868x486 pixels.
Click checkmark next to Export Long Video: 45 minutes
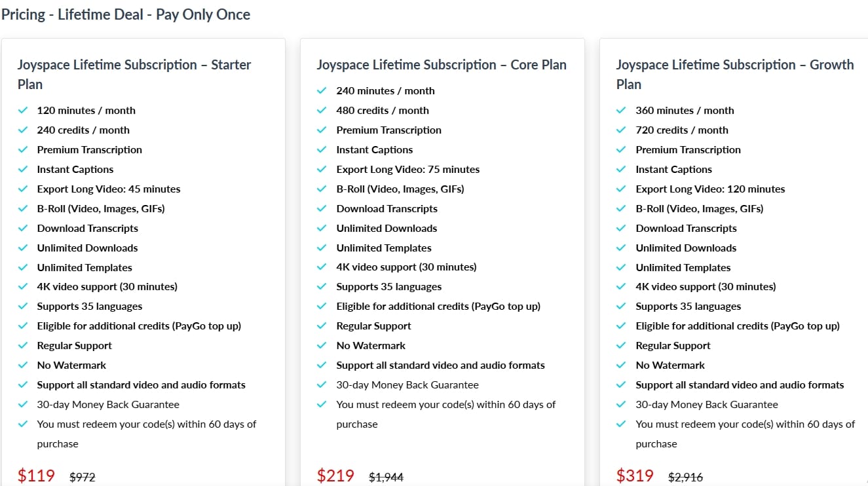tap(23, 189)
